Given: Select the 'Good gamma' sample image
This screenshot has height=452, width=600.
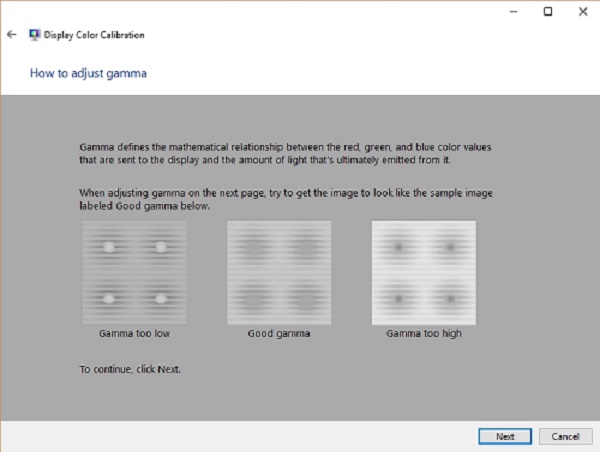Looking at the screenshot, I should coord(279,273).
